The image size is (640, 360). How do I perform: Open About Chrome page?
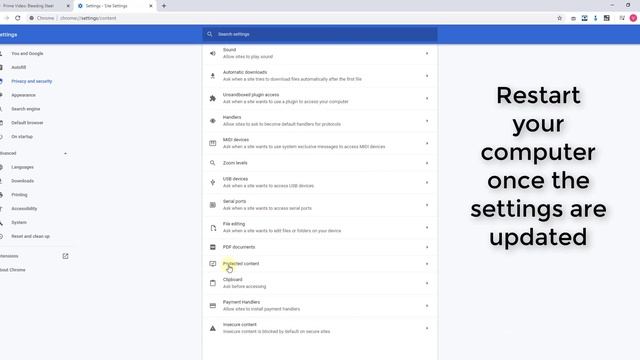tap(13, 270)
